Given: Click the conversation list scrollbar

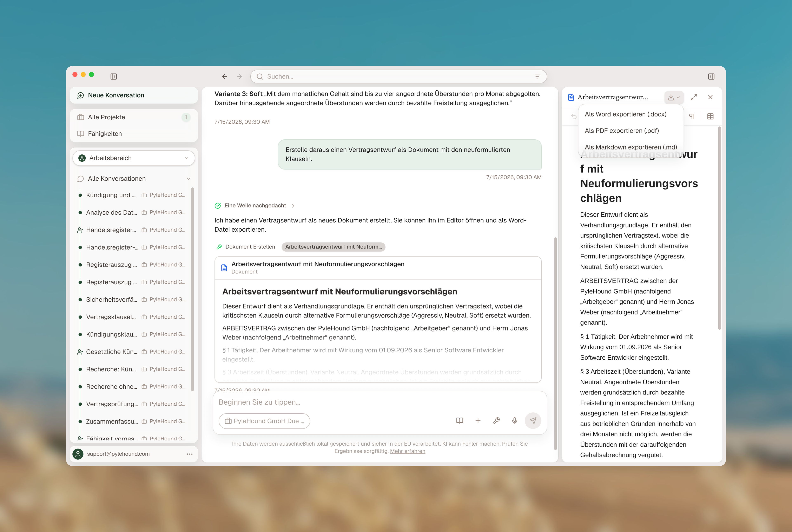Looking at the screenshot, I should (192, 289).
